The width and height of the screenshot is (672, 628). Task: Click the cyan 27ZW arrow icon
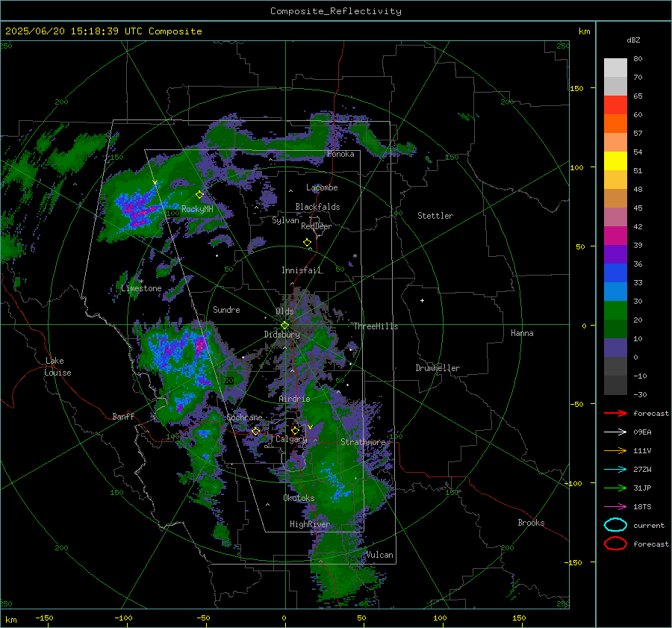pos(615,470)
